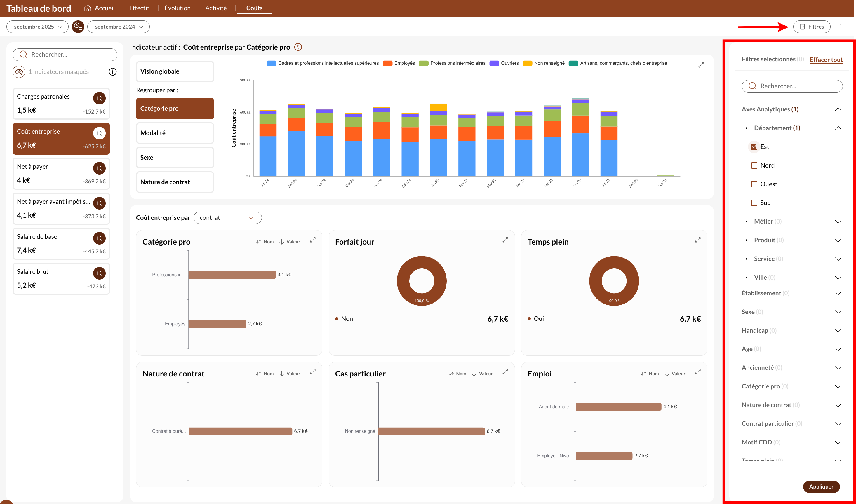Expand the main stacked bar chart fullscreen
The width and height of the screenshot is (856, 504).
pos(701,65)
